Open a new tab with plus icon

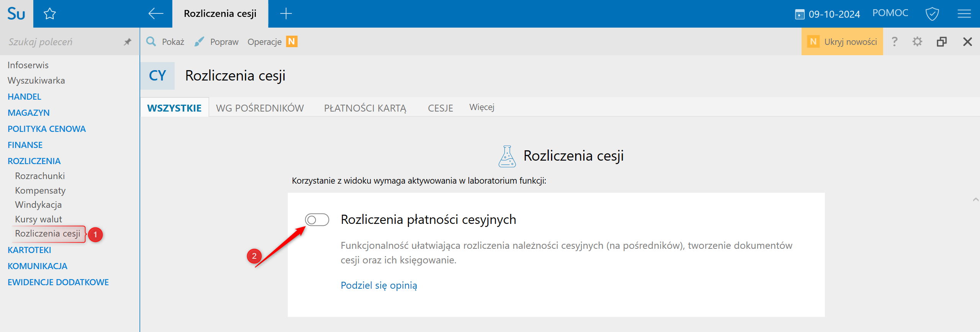(286, 14)
